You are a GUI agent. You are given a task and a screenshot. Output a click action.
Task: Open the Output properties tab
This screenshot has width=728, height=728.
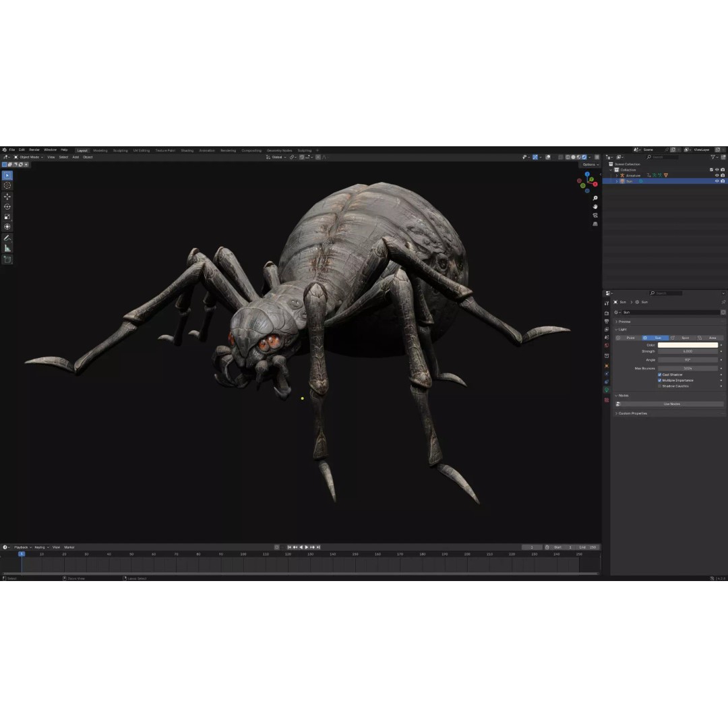607,322
